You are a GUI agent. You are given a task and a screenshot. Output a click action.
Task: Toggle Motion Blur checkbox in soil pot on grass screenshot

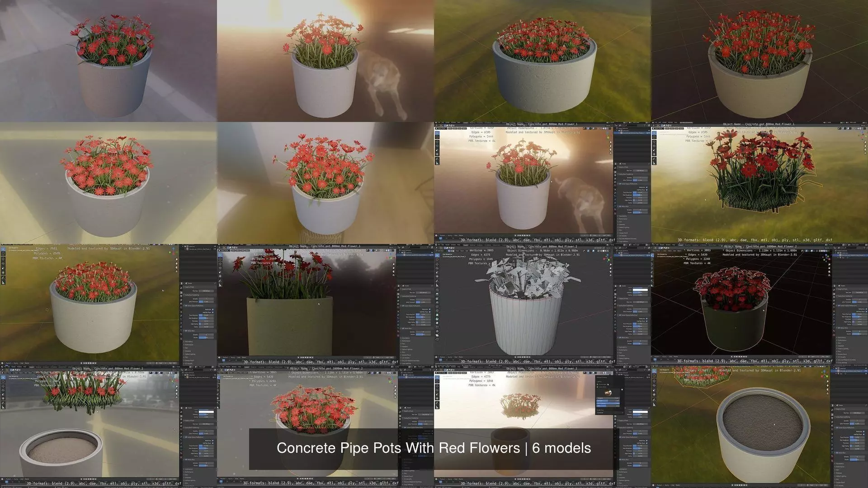pyautogui.click(x=837, y=453)
